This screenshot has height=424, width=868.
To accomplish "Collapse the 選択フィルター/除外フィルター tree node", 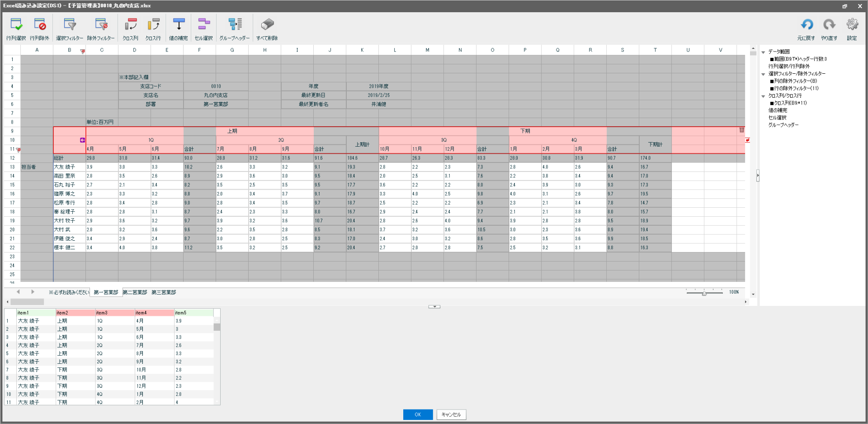I will (763, 73).
